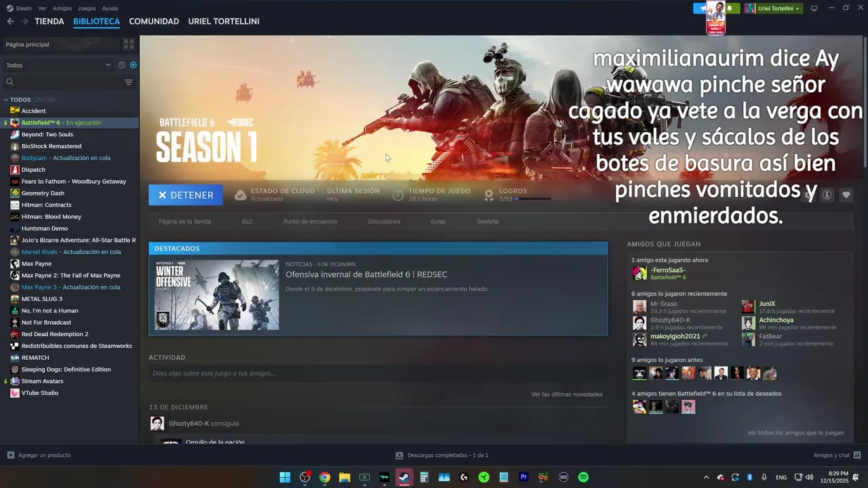Open Soporte link
868x488 pixels.
click(488, 222)
